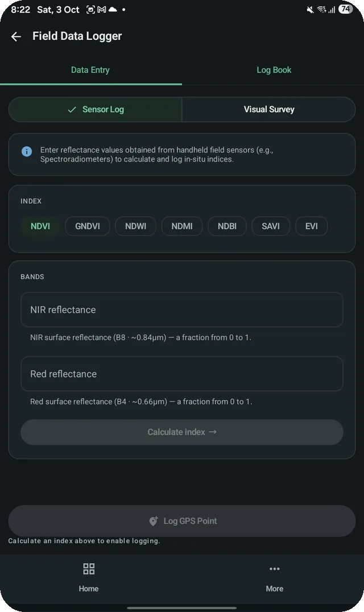The height and width of the screenshot is (612, 364).
Task: Choose the GNDVI index chip
Action: tap(88, 226)
